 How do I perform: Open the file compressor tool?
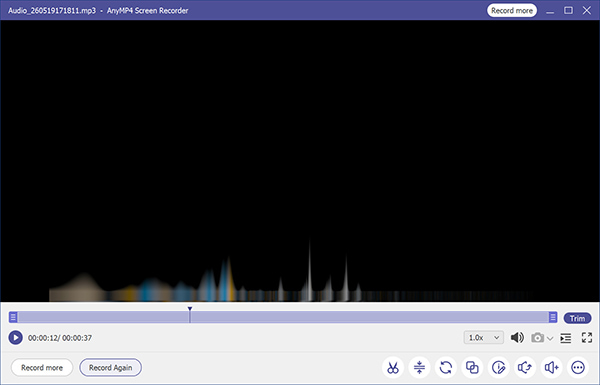point(419,368)
